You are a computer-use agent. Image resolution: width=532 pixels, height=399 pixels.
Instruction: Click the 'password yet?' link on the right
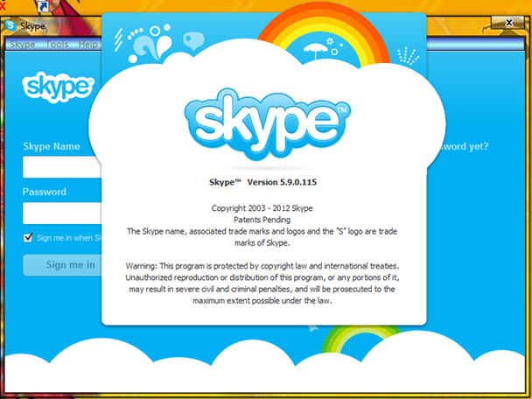(463, 147)
